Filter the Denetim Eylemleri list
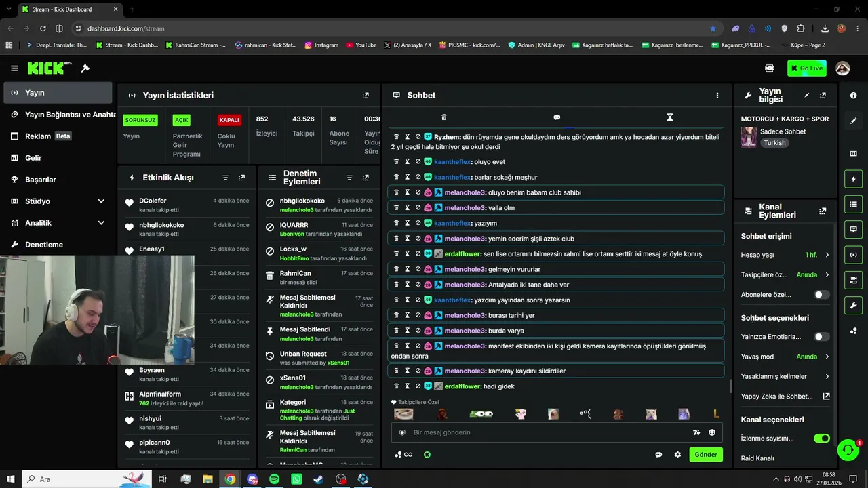Viewport: 868px width, 488px height. click(349, 178)
